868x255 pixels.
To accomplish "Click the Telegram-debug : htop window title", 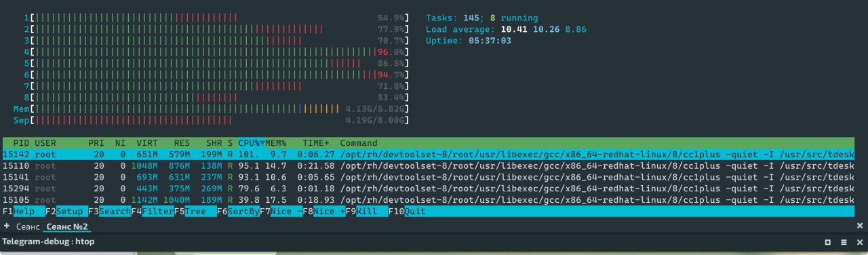I will click(48, 241).
